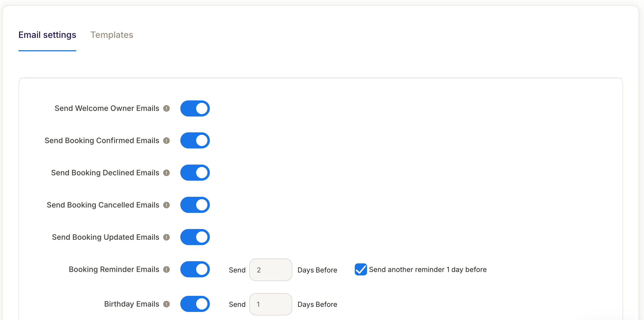
Task: Toggle Send Booking Updated Emails switch
Action: click(x=195, y=237)
